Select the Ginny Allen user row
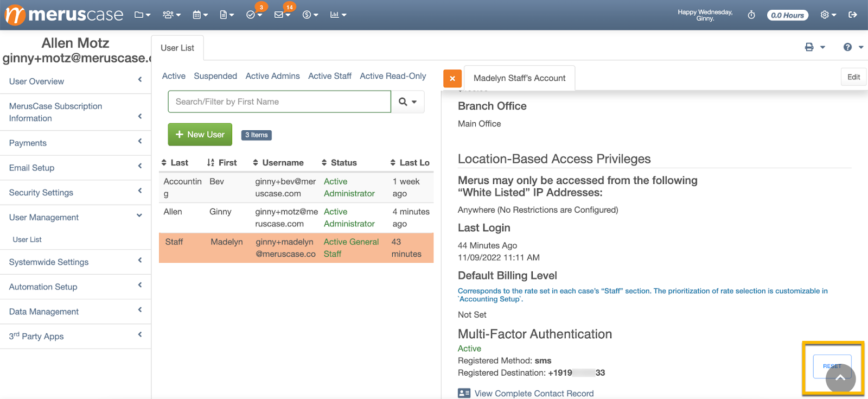This screenshot has height=399, width=868. click(296, 218)
